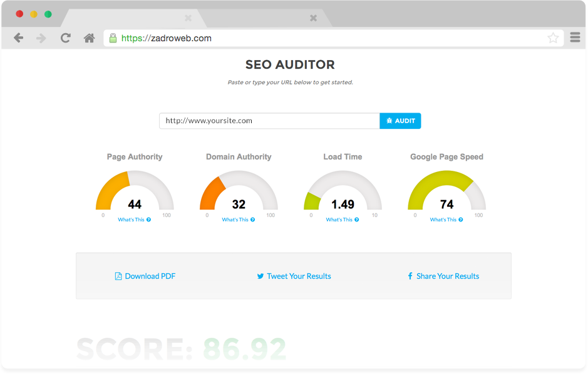Image resolution: width=588 pixels, height=374 pixels.
Task: Click the page reload icon
Action: (65, 38)
